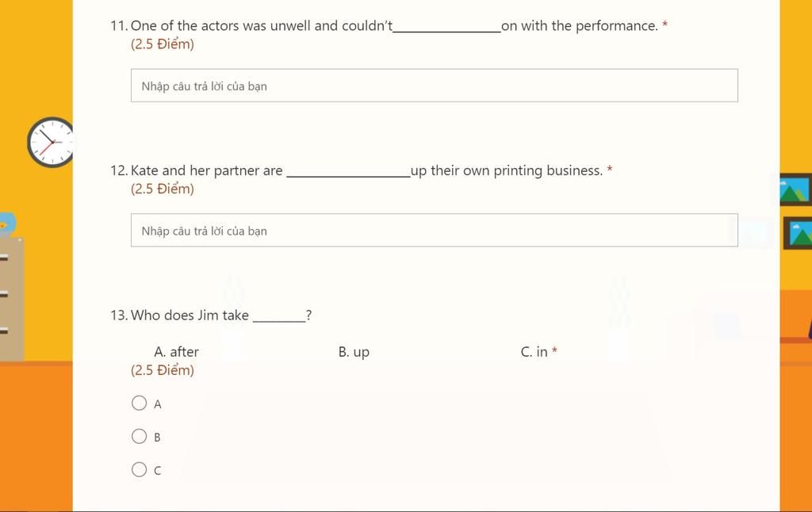The height and width of the screenshot is (512, 812).
Task: Click the lower picture frame decoration
Action: click(x=798, y=233)
